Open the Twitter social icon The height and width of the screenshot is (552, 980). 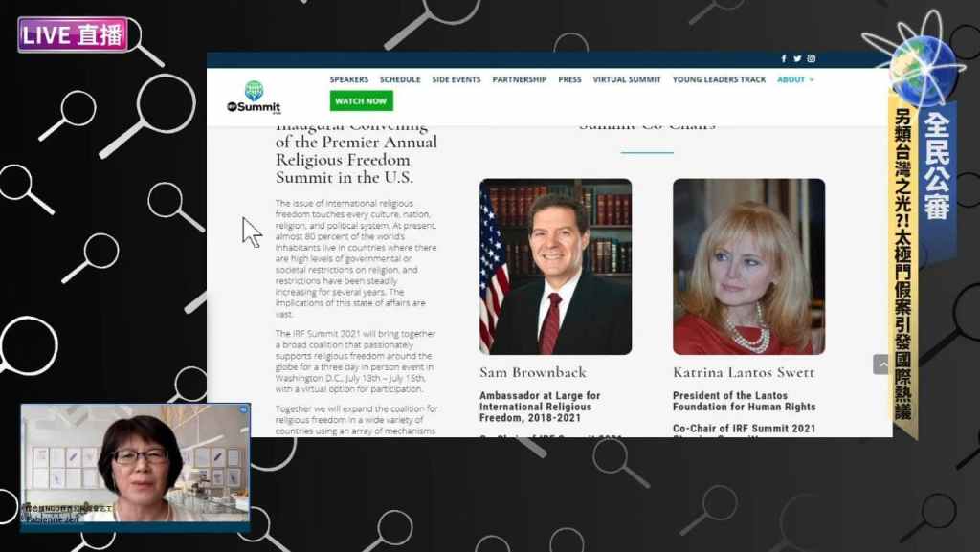pyautogui.click(x=797, y=59)
